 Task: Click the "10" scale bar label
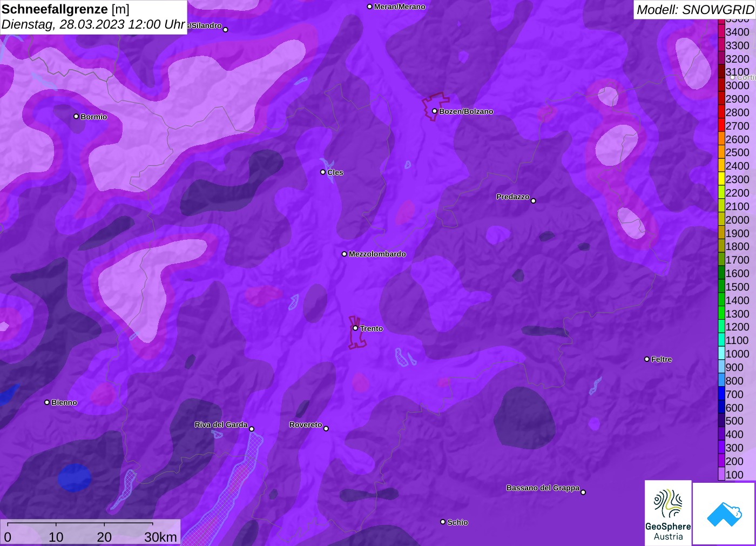click(56, 537)
